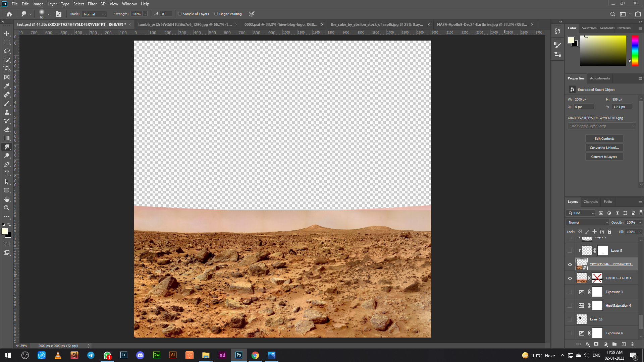This screenshot has height=362, width=644.
Task: Create a new group folder icon
Action: click(x=614, y=344)
